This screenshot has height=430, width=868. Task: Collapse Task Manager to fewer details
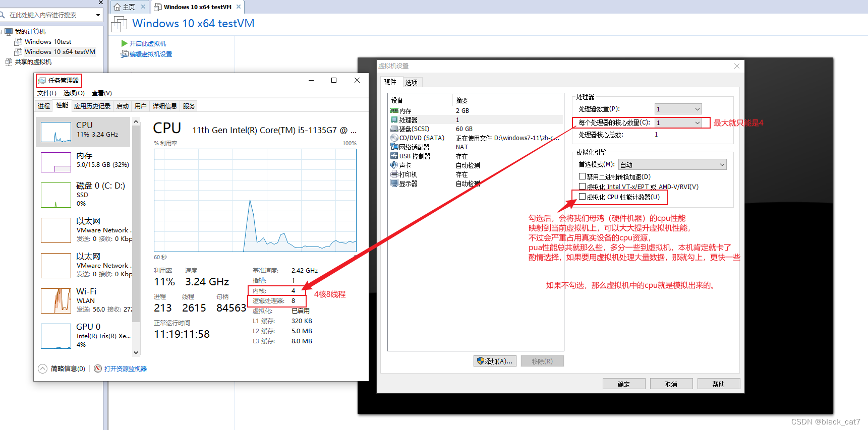[x=62, y=368]
